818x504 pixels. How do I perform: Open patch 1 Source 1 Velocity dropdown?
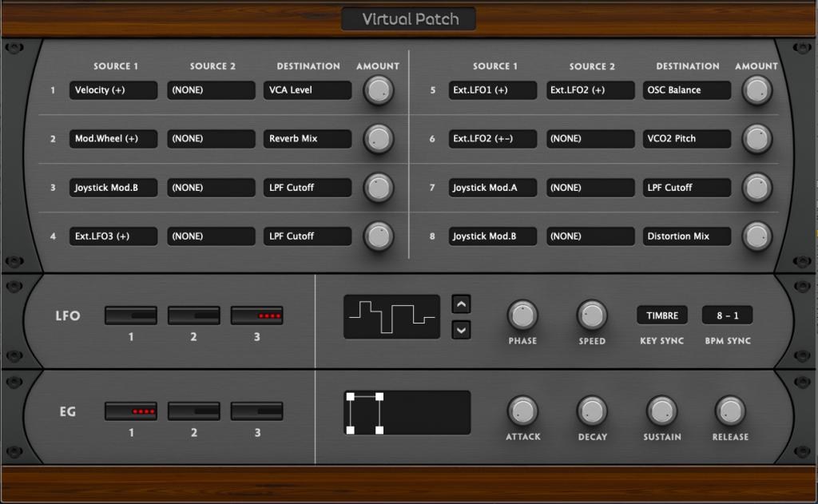click(x=113, y=90)
